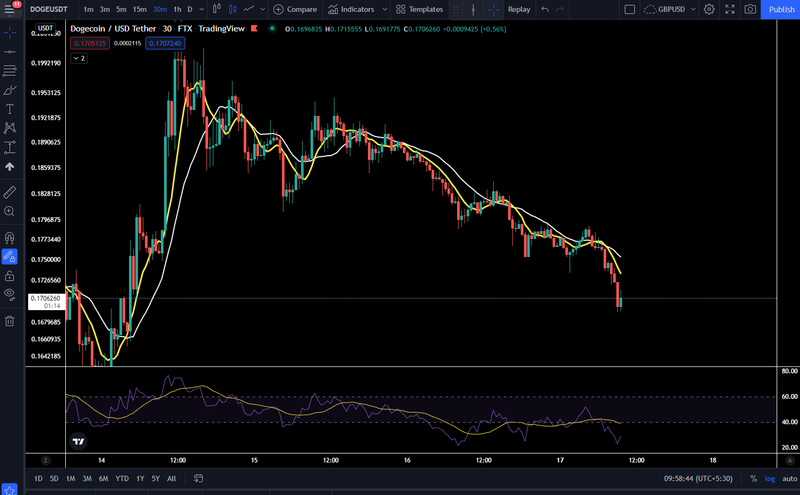
Task: Take a chart snapshot with camera icon
Action: pyautogui.click(x=750, y=9)
